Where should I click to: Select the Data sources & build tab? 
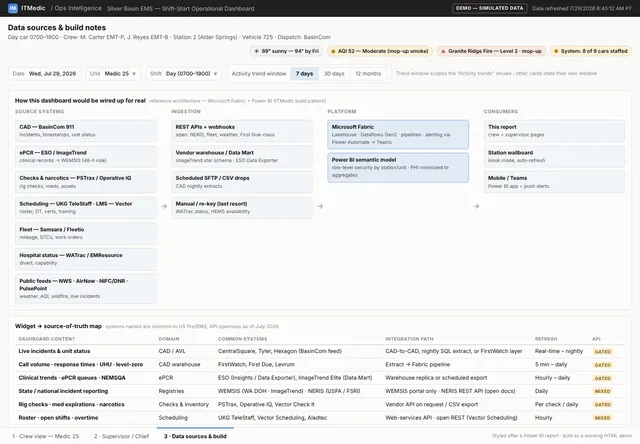pos(195,436)
